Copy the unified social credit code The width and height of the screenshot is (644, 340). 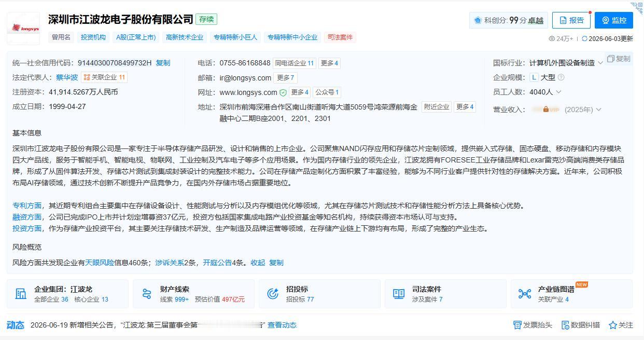click(x=163, y=63)
